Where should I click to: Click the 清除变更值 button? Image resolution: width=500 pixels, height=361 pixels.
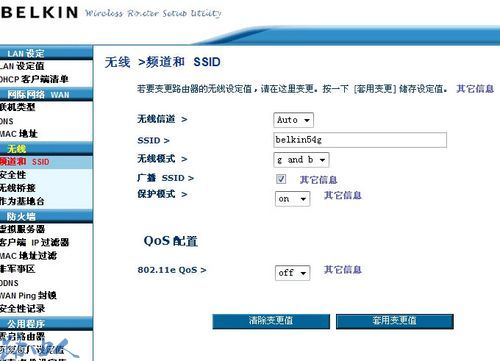click(271, 321)
